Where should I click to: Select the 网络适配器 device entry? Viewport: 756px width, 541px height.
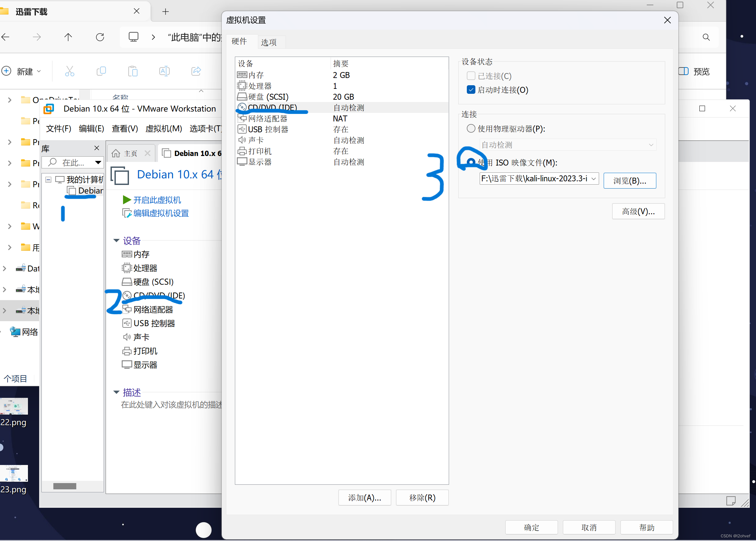(x=267, y=118)
